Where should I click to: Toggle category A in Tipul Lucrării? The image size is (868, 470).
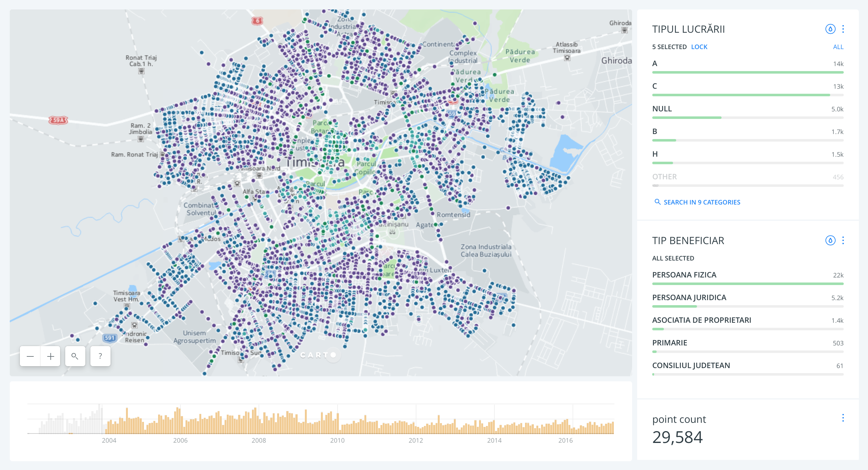click(x=655, y=64)
